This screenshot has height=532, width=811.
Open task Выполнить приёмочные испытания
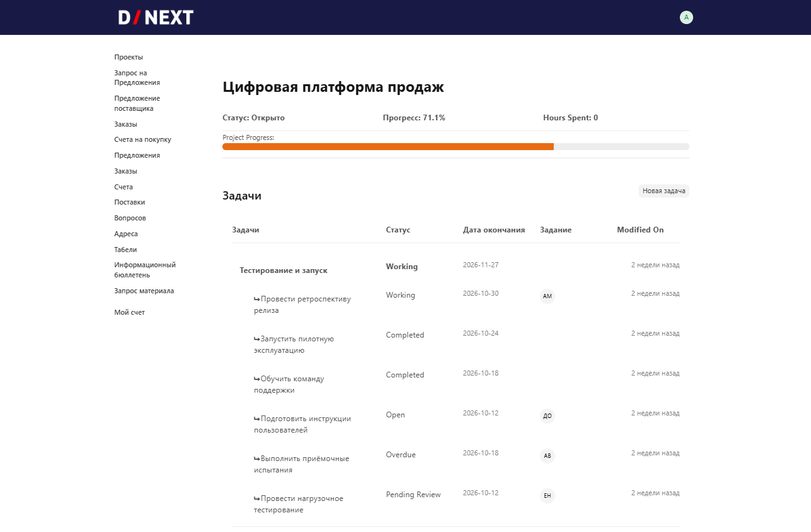pos(302,464)
